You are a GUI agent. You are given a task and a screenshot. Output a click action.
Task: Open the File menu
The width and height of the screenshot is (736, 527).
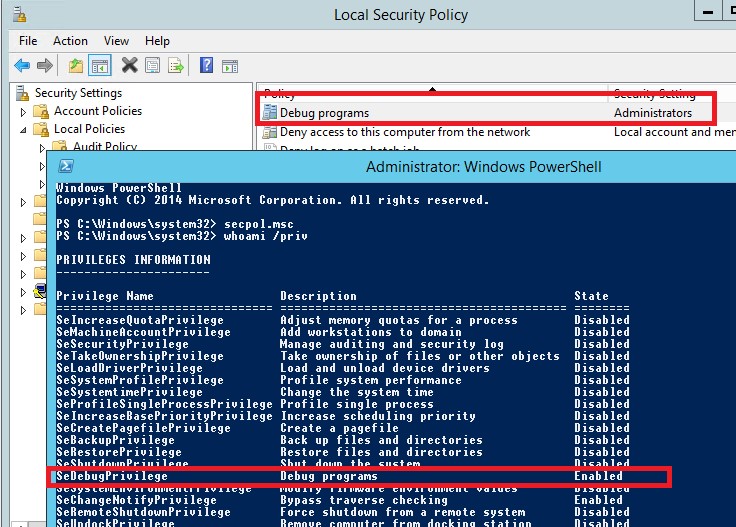28,41
